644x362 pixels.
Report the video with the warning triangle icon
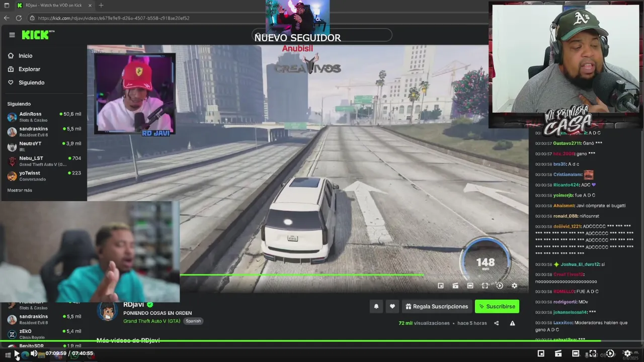click(x=512, y=323)
